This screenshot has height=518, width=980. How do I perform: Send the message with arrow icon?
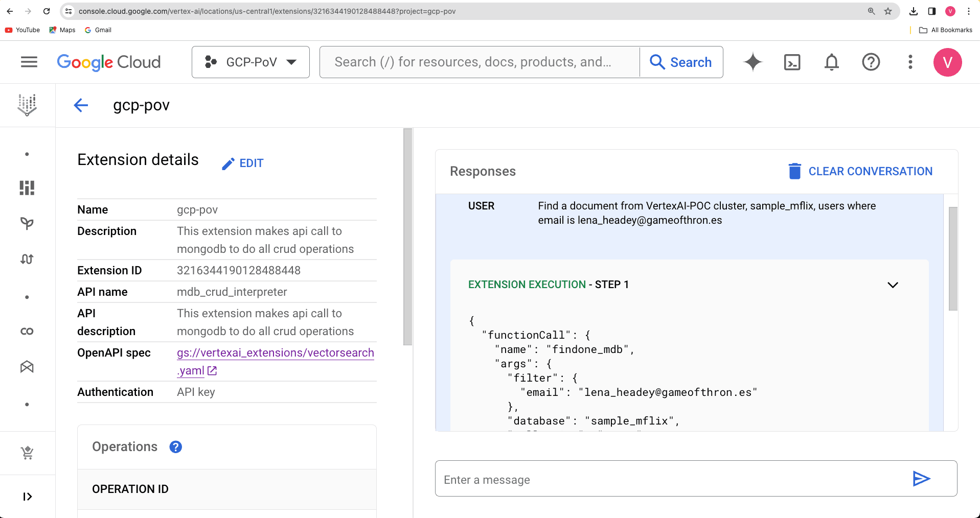click(921, 479)
